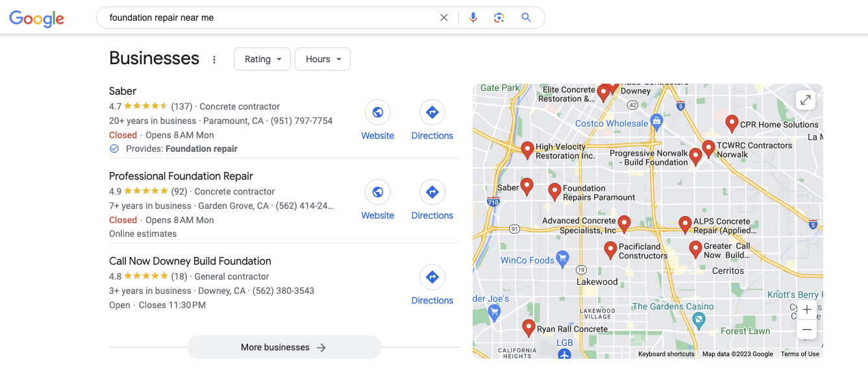The image size is (868, 375).
Task: Select Foundation Repairs Paramount map pin
Action: click(554, 191)
